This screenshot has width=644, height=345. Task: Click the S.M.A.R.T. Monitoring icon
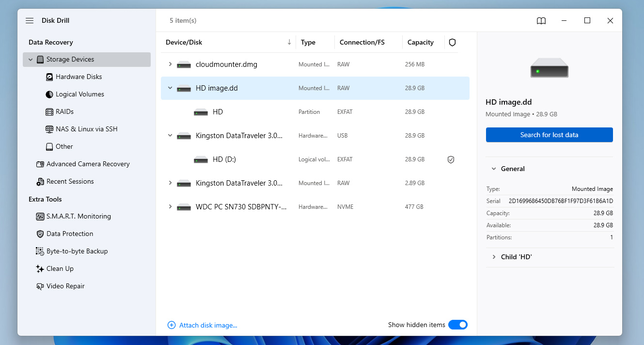tap(40, 217)
